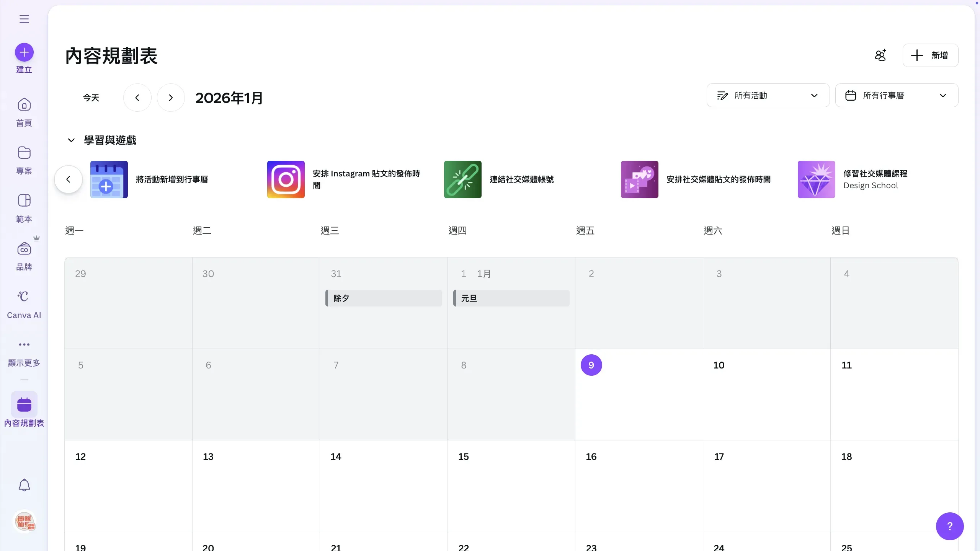Launch Canva AI from sidebar
Image resolution: width=980 pixels, height=551 pixels.
[x=24, y=297]
